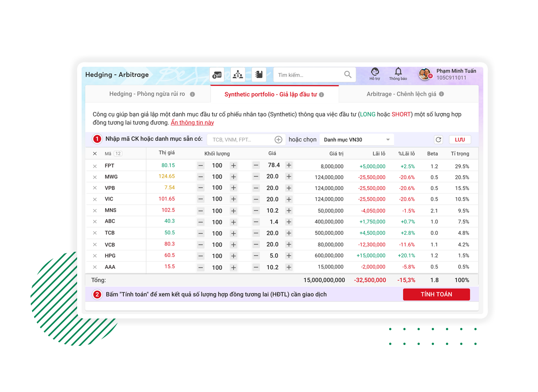Open the portfolio chart icon in header

(x=217, y=74)
